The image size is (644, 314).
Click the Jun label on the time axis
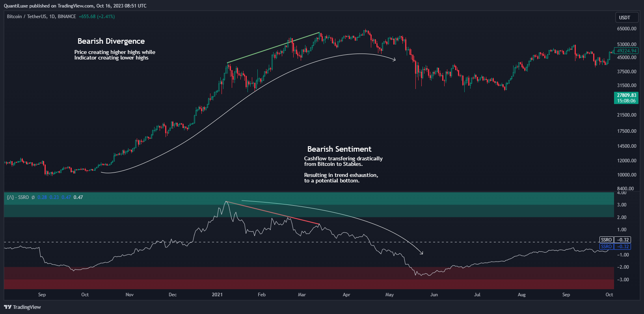tap(434, 295)
